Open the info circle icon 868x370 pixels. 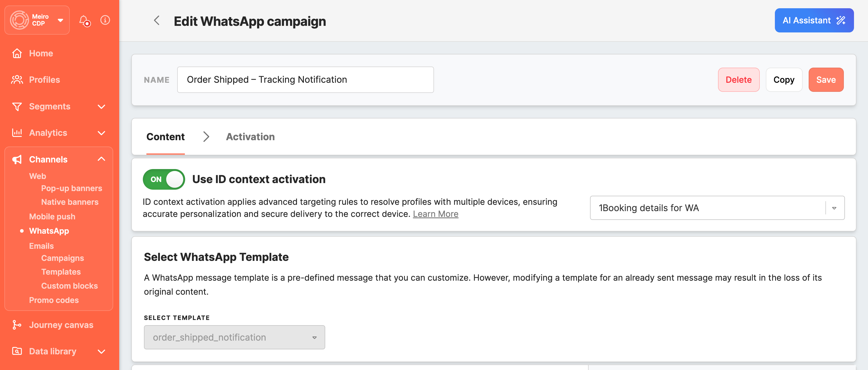tap(105, 20)
